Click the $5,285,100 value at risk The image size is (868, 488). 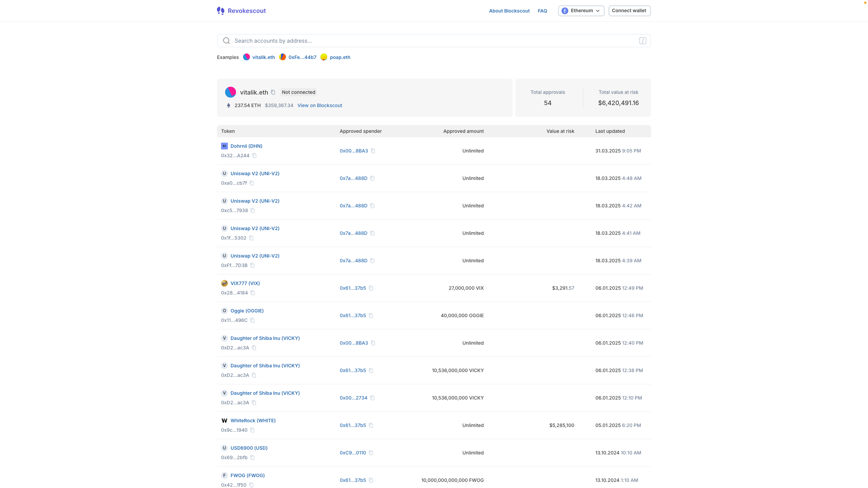click(561, 425)
